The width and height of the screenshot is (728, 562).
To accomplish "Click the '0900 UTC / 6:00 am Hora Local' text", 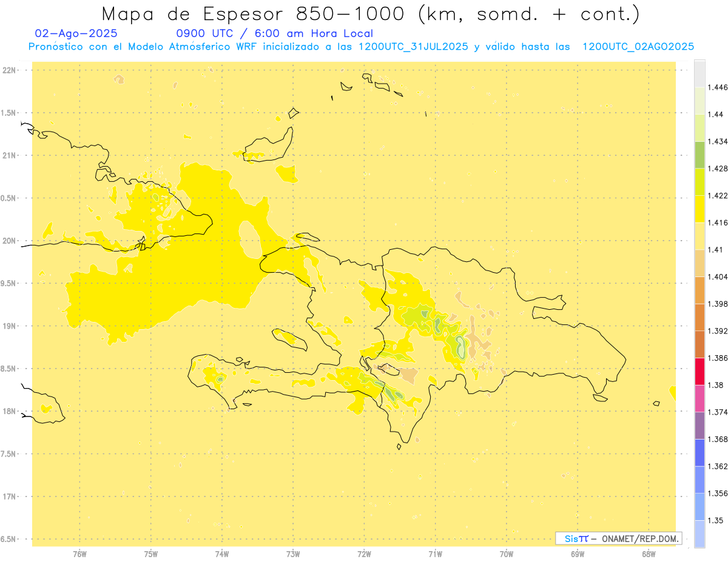I will tap(275, 34).
